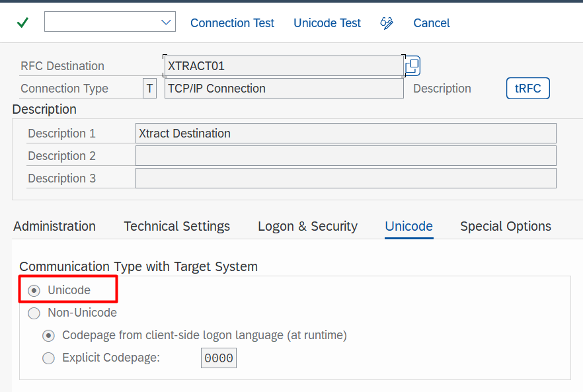Open the Special Options tab
Viewport: 583px width, 392px height.
pyautogui.click(x=506, y=226)
